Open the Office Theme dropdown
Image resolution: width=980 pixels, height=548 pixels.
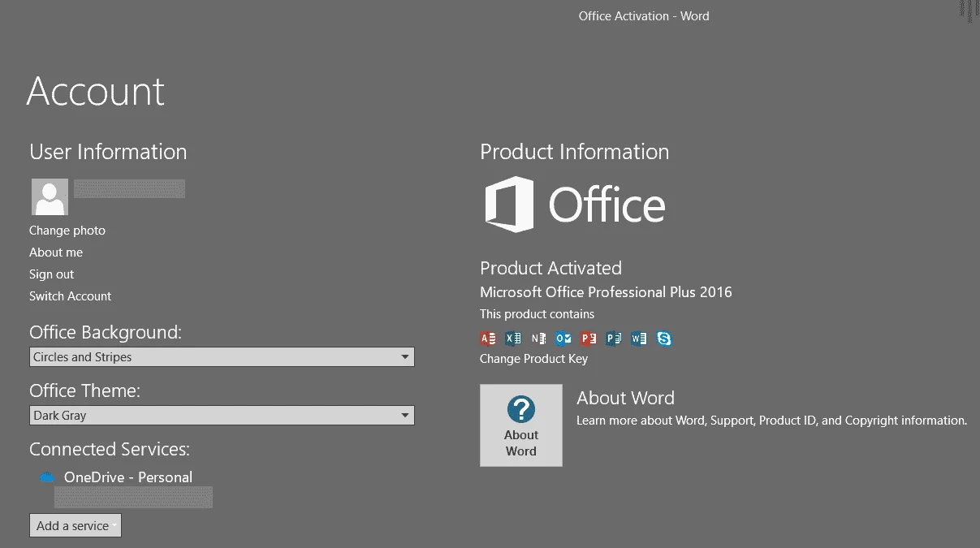tap(222, 416)
